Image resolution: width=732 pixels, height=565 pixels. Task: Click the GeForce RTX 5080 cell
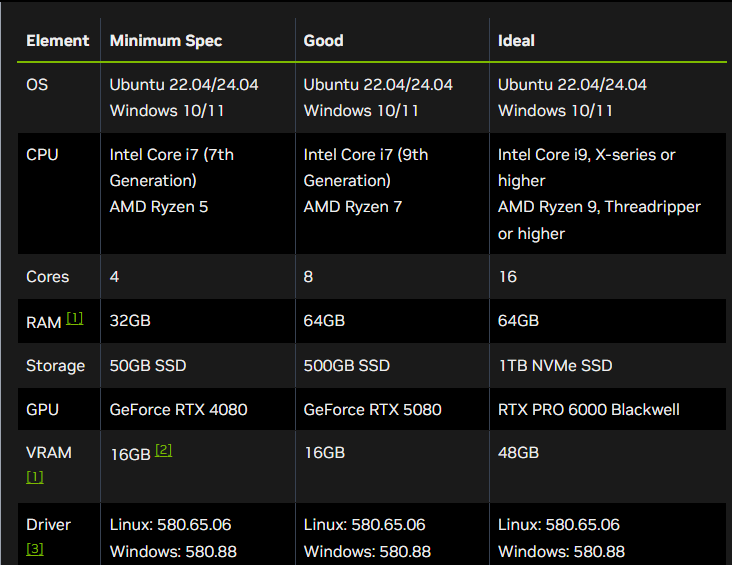(372, 409)
